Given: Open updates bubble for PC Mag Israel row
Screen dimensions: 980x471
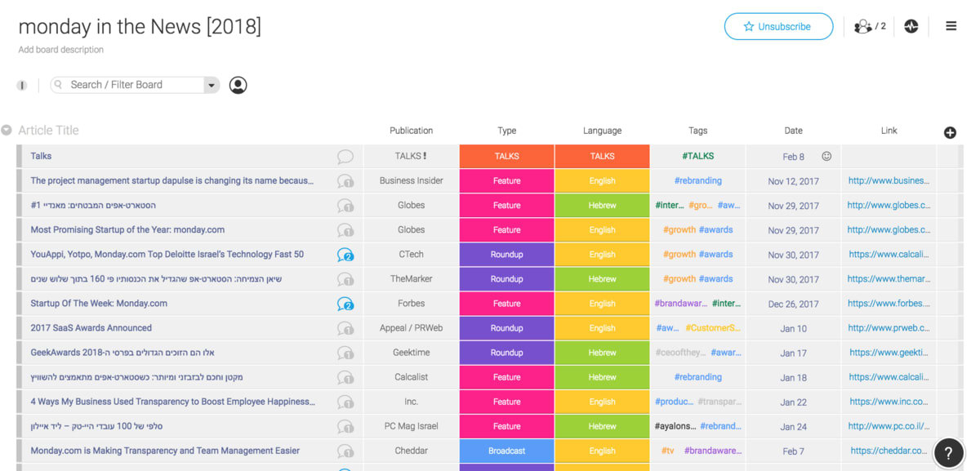Looking at the screenshot, I should coord(345,426).
